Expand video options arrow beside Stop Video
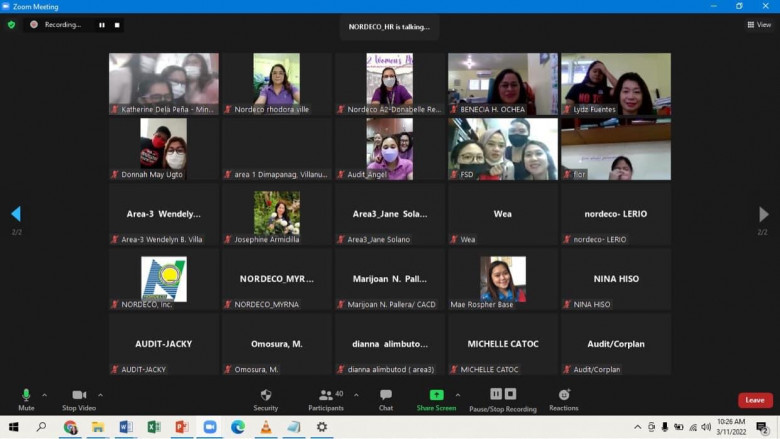780x439 pixels. pyautogui.click(x=100, y=395)
